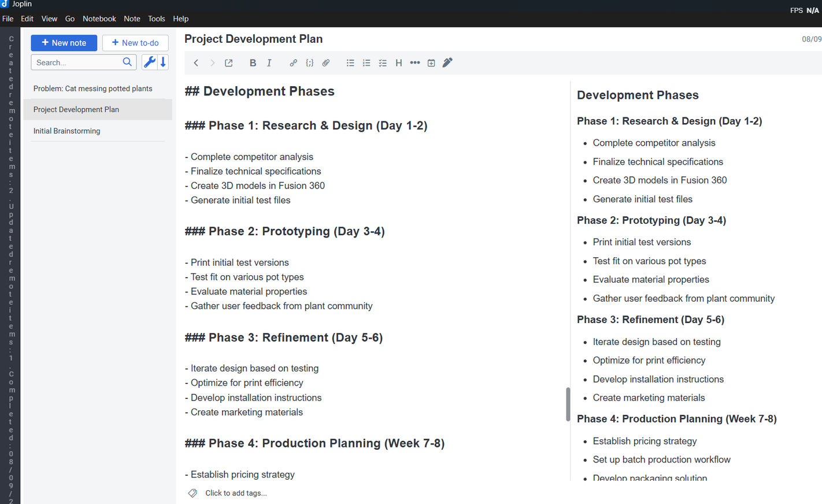Viewport: 822px width, 504px height.
Task: Expand the three-dots toolbar overflow menu
Action: click(415, 63)
